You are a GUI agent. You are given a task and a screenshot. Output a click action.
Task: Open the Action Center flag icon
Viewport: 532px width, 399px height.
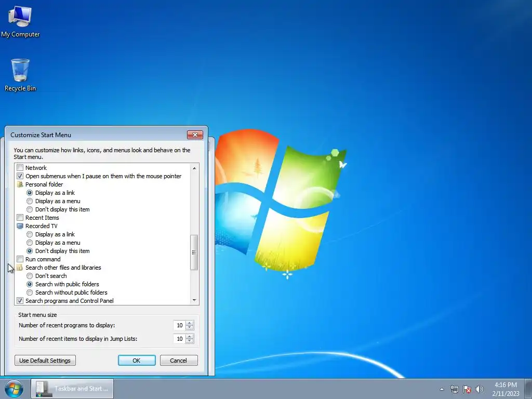(x=467, y=389)
